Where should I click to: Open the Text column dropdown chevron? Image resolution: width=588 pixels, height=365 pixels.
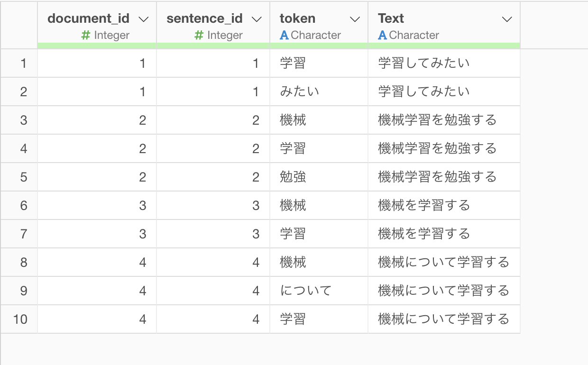point(507,19)
